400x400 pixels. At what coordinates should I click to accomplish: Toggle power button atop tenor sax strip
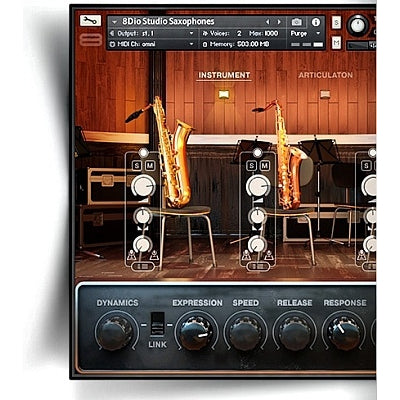pos(257,153)
